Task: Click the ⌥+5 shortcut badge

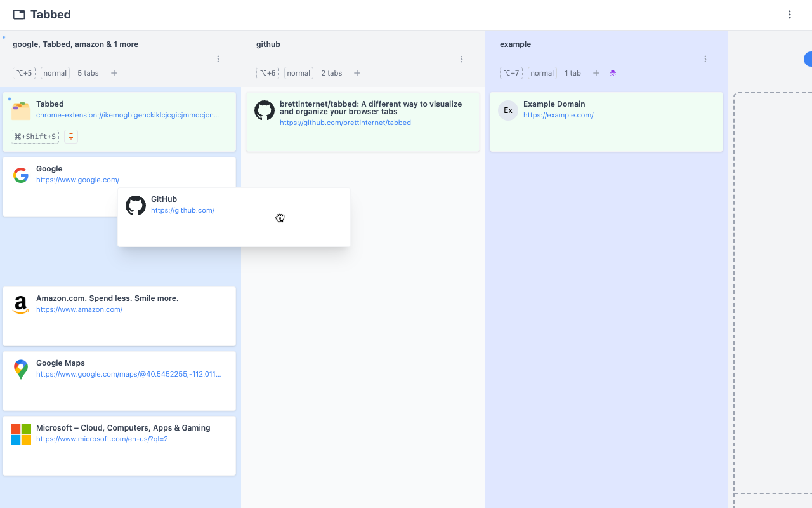Action: 25,73
